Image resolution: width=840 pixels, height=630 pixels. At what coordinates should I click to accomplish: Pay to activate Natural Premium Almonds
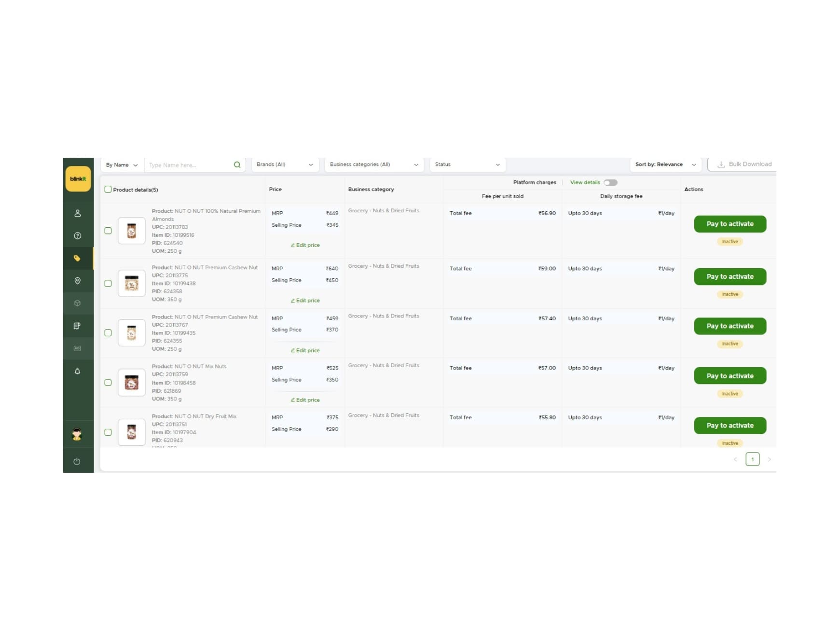(x=730, y=224)
